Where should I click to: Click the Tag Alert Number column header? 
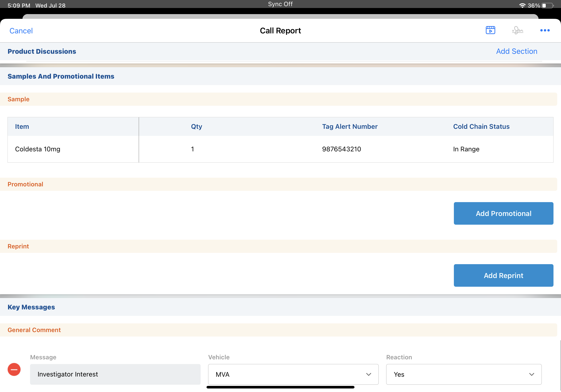click(350, 127)
